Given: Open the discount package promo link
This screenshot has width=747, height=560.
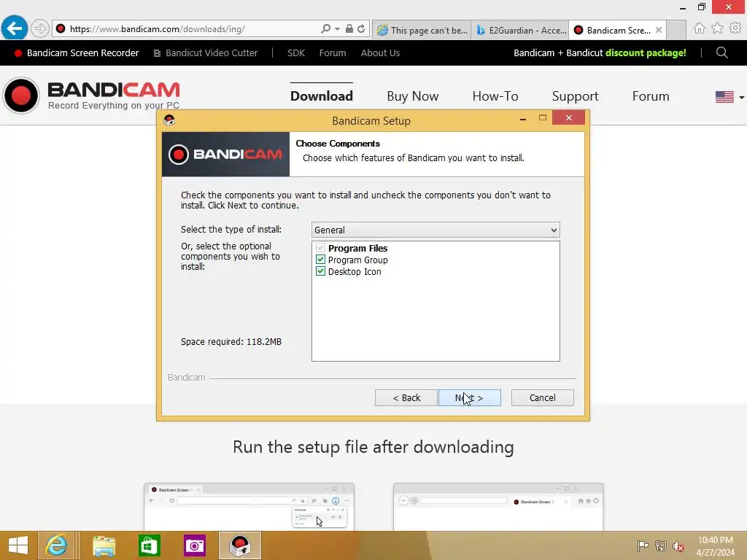Looking at the screenshot, I should pyautogui.click(x=600, y=52).
